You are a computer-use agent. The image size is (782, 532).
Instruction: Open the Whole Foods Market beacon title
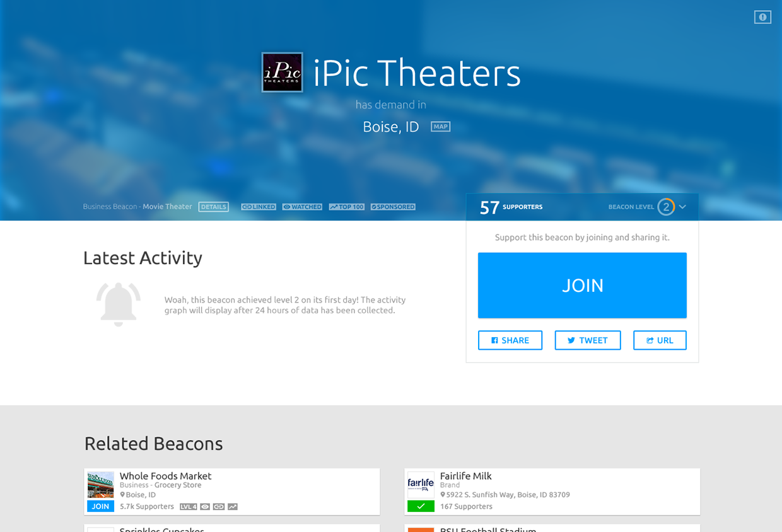[165, 476]
